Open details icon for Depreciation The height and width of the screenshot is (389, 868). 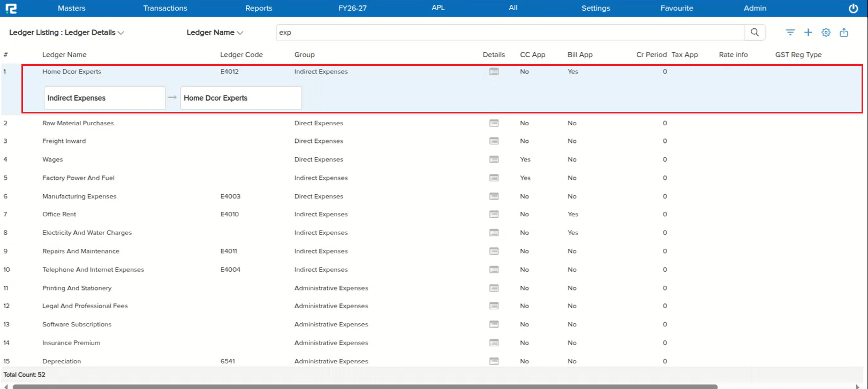click(x=494, y=361)
